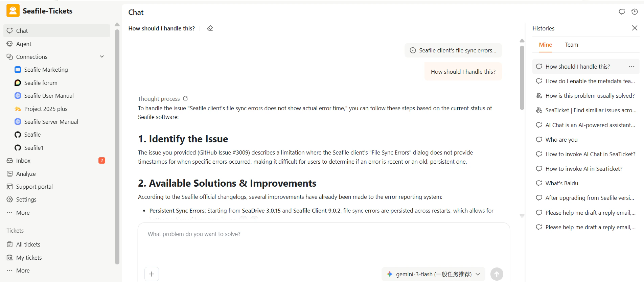Collapse the Connections section chevron
644x282 pixels.
[x=102, y=57]
